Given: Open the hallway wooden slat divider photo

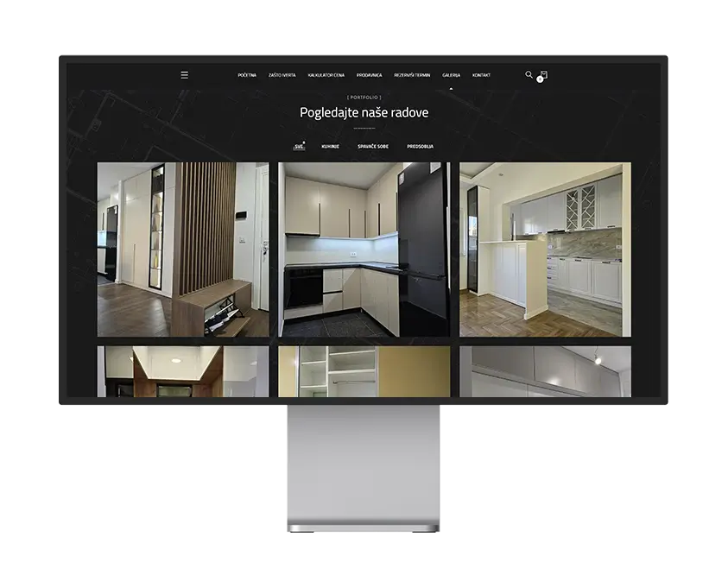Looking at the screenshot, I should tap(182, 250).
